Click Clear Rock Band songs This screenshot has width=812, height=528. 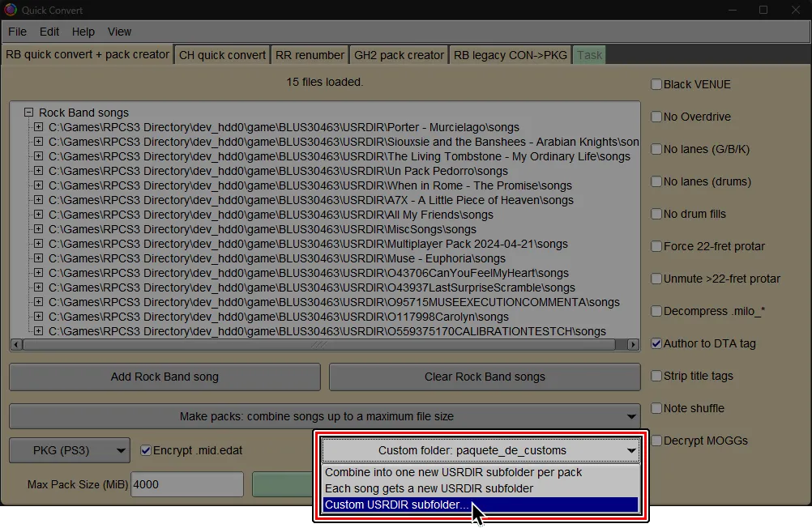(x=484, y=377)
